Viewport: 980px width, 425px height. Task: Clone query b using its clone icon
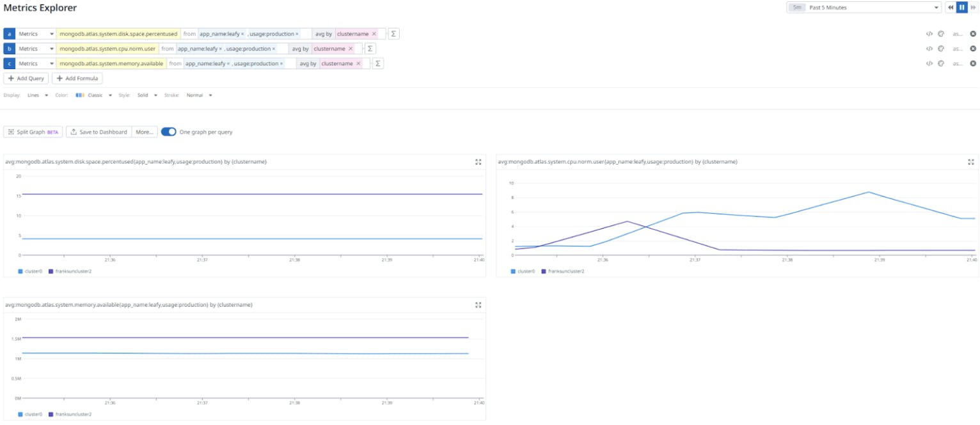tap(940, 49)
